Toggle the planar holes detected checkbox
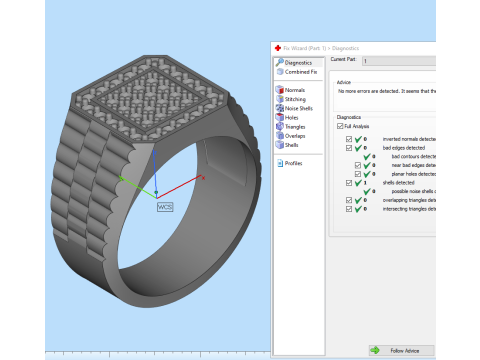Image resolution: width=480 pixels, height=360 pixels. (x=358, y=174)
